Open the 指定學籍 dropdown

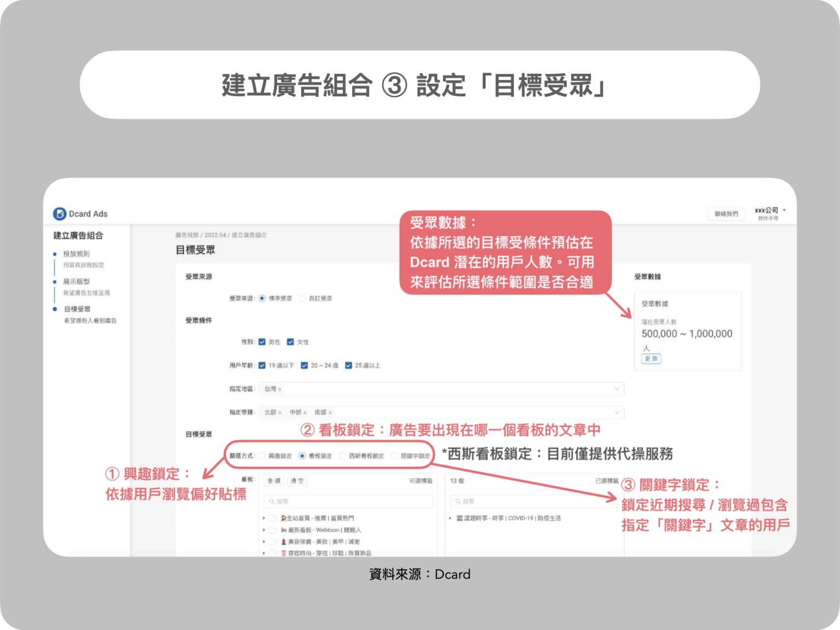click(x=617, y=412)
